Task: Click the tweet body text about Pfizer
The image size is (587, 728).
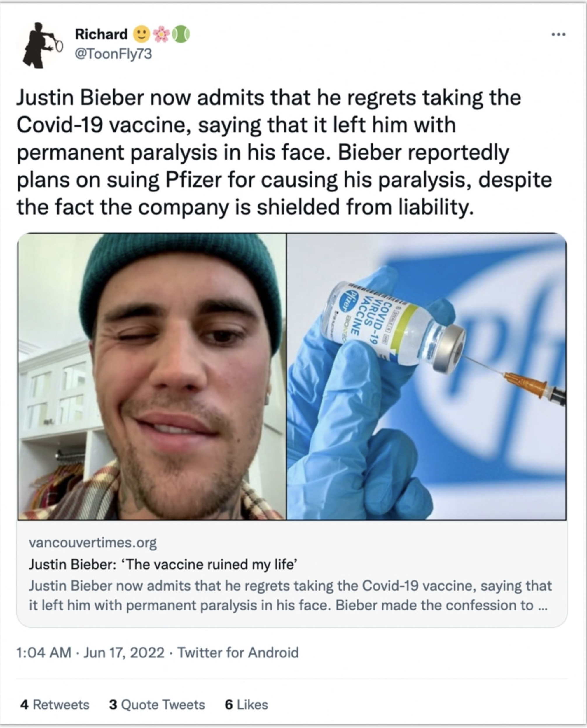Action: click(x=284, y=152)
